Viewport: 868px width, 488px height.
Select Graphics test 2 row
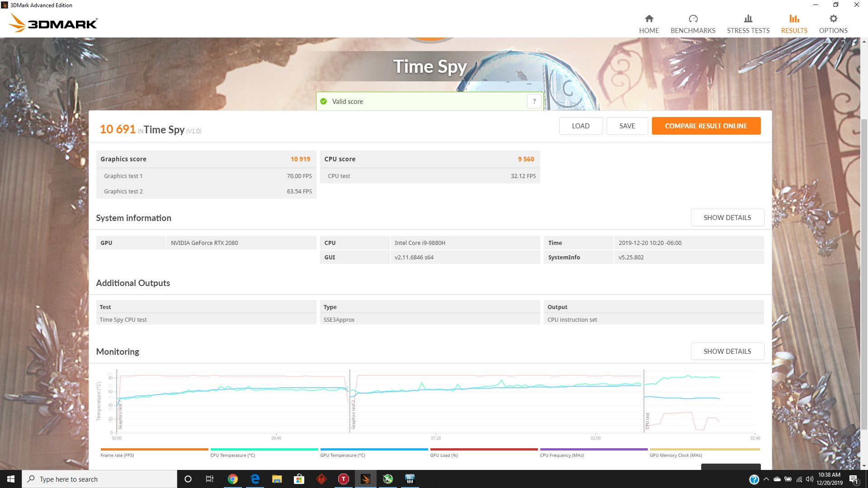point(206,191)
